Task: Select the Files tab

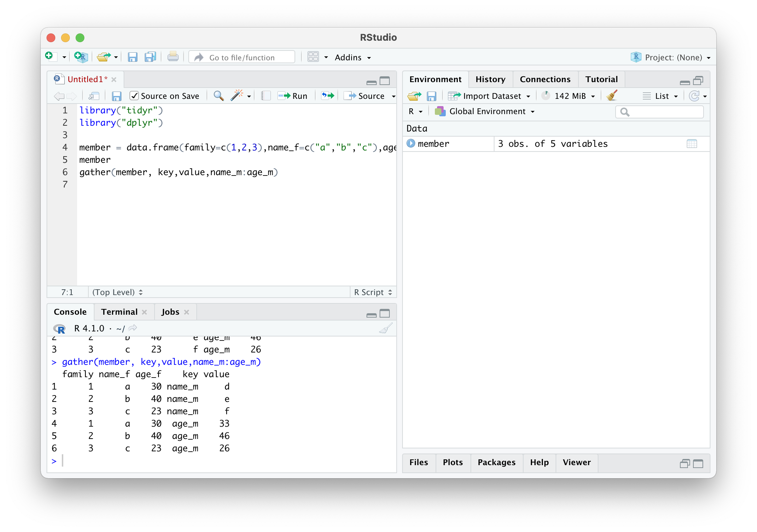Action: tap(418, 462)
